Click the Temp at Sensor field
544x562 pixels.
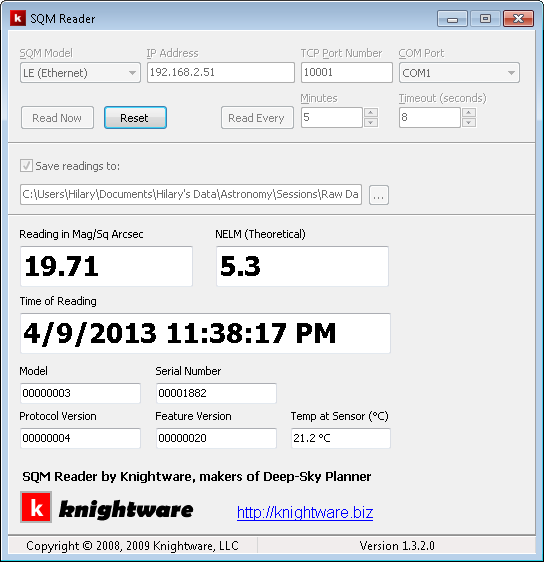click(x=340, y=438)
